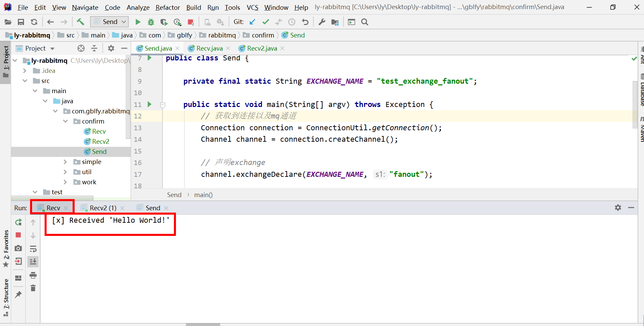This screenshot has width=644, height=326.
Task: Click main() in editor breadcrumb
Action: (203, 195)
